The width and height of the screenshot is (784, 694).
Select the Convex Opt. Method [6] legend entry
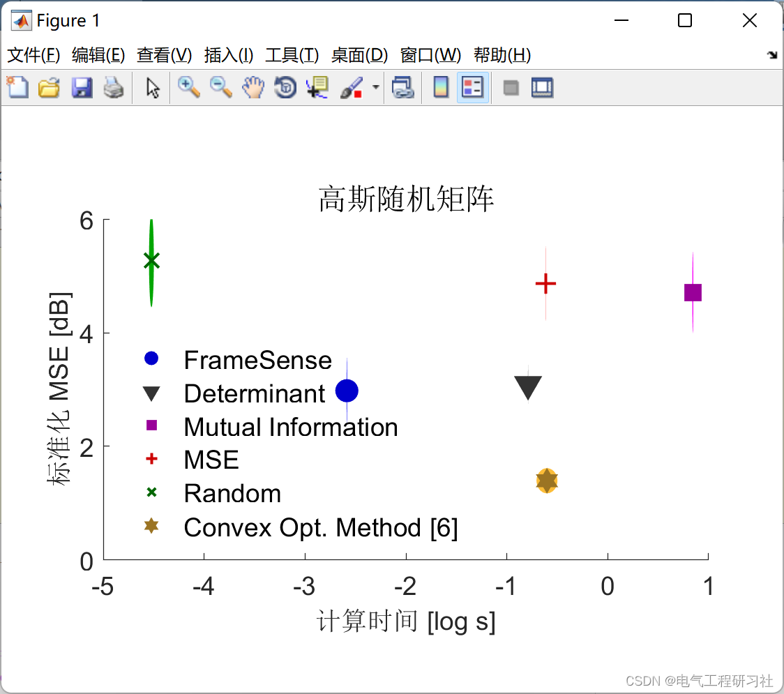(300, 527)
